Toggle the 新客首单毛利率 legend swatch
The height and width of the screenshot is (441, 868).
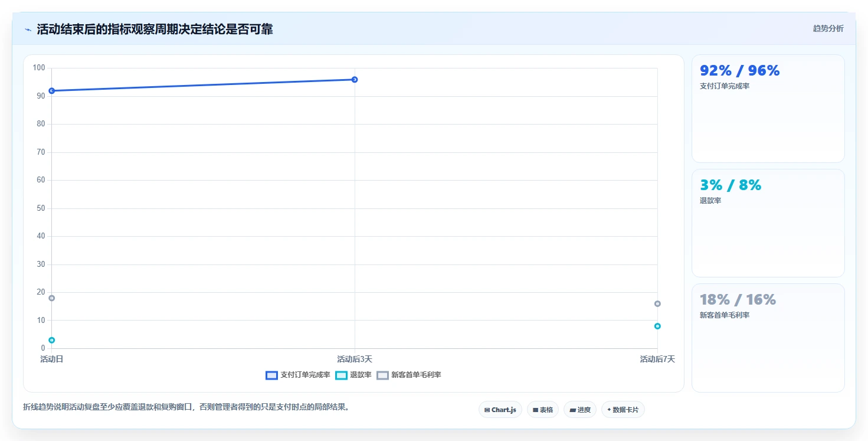(x=382, y=375)
